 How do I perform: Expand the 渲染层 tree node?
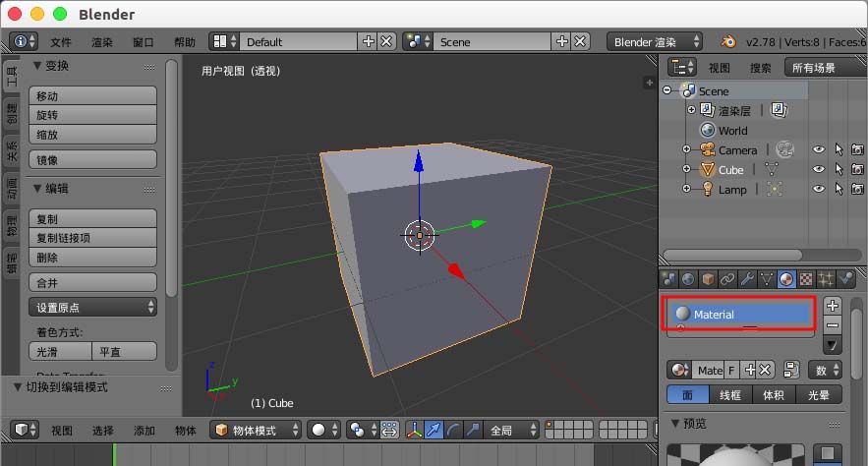[691, 109]
